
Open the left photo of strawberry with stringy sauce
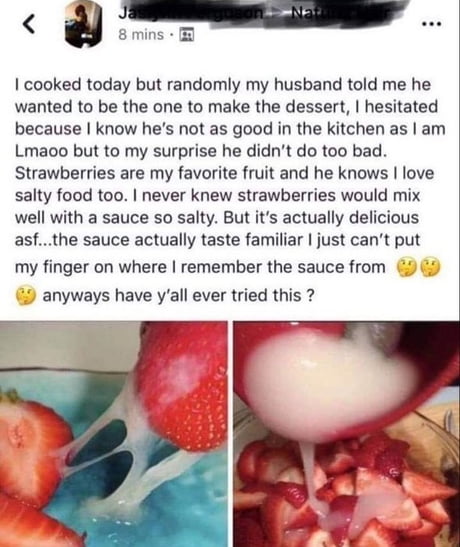point(114,434)
